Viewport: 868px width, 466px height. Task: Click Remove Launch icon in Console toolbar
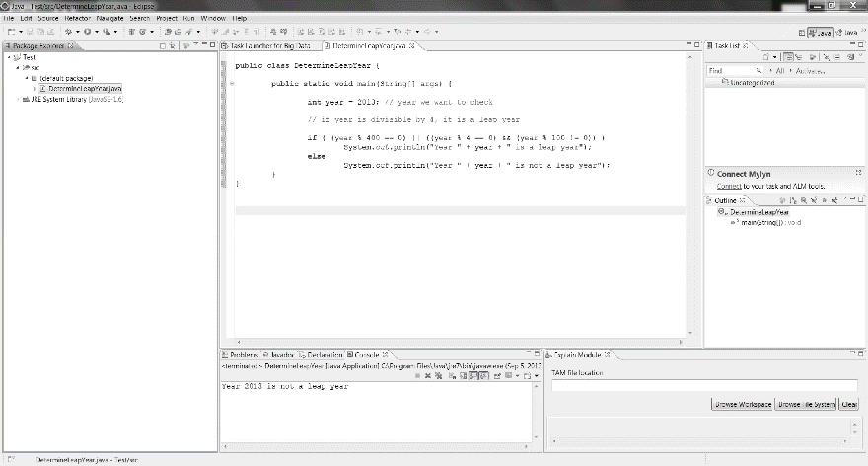(428, 376)
